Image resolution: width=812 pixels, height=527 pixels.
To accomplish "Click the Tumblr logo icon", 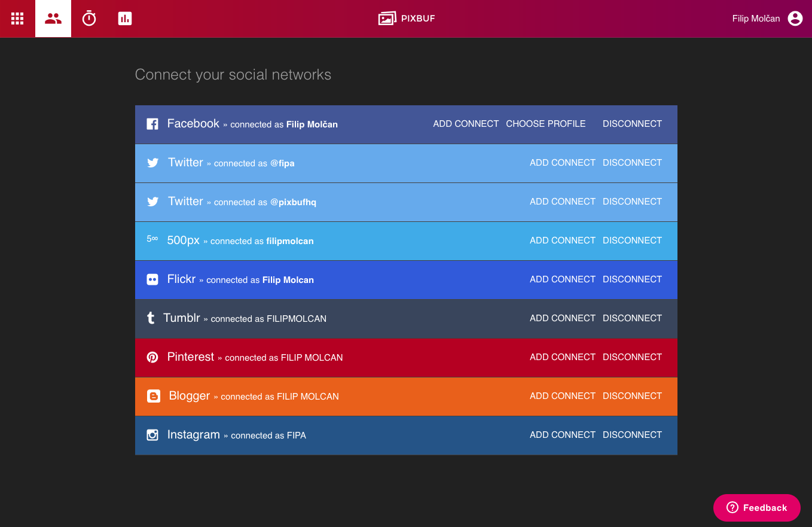I will (x=151, y=318).
